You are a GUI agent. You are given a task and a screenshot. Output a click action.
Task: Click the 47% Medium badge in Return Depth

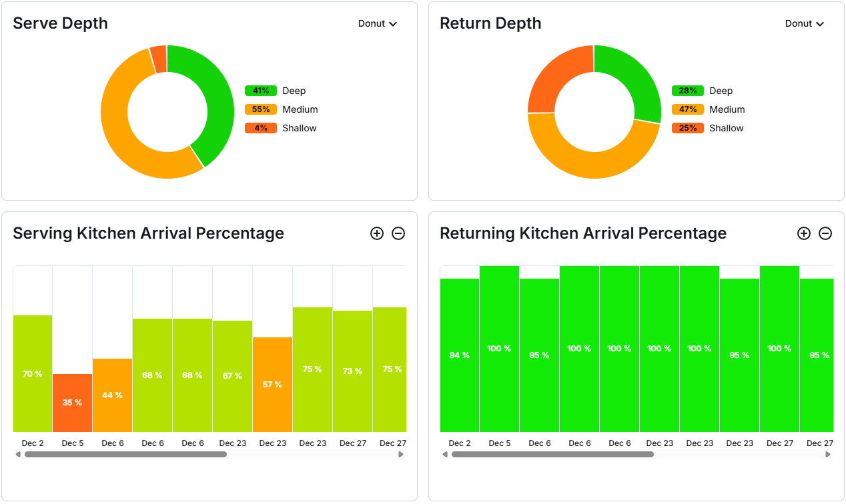click(688, 109)
